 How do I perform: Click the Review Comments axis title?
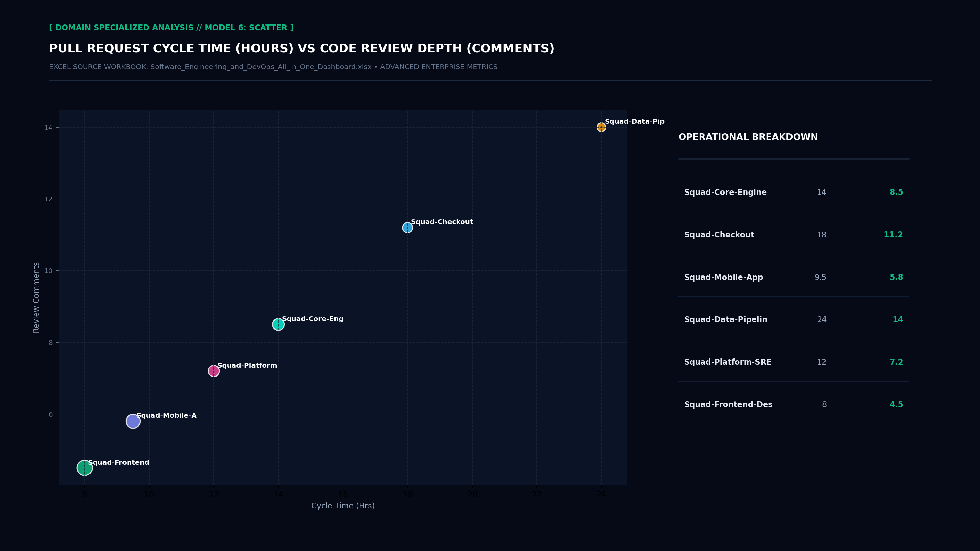pos(36,297)
